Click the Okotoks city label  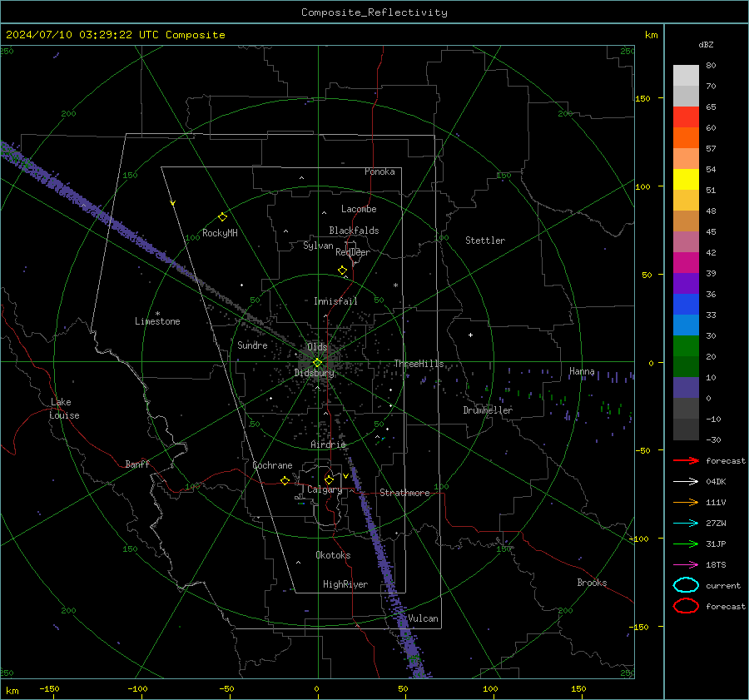tap(333, 555)
